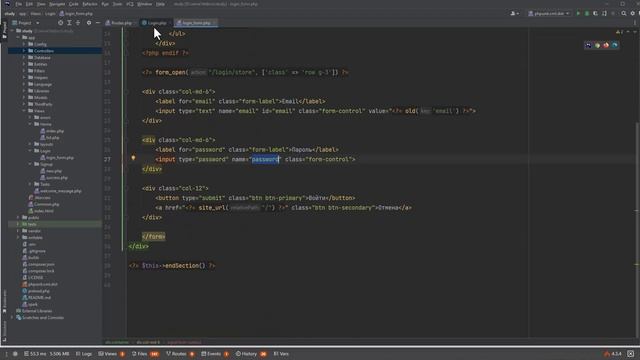The image size is (640, 360).
Task: Open Project panel gear options
Action: point(89,23)
